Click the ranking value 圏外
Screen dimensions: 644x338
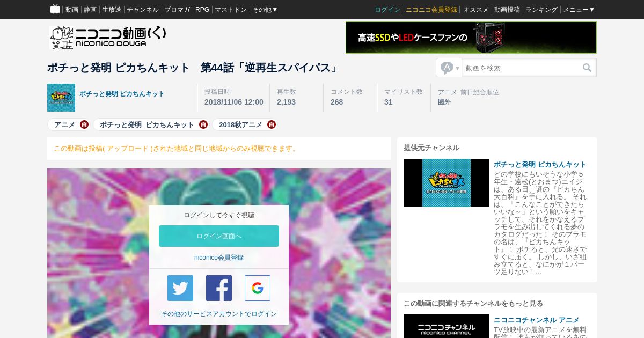coord(444,102)
